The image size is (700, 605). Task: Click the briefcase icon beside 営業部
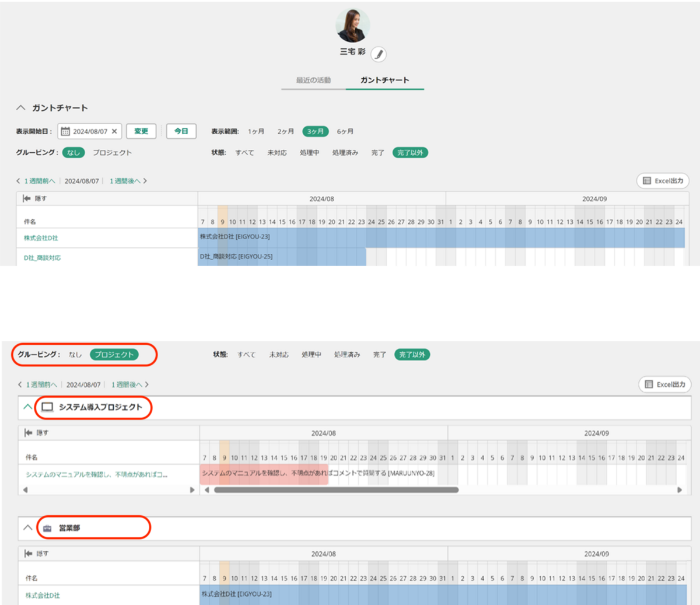pos(47,528)
